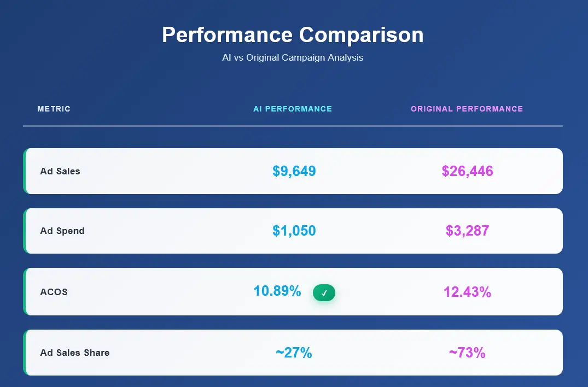The width and height of the screenshot is (588, 387).
Task: Click the original sales share value ~73%
Action: click(467, 353)
